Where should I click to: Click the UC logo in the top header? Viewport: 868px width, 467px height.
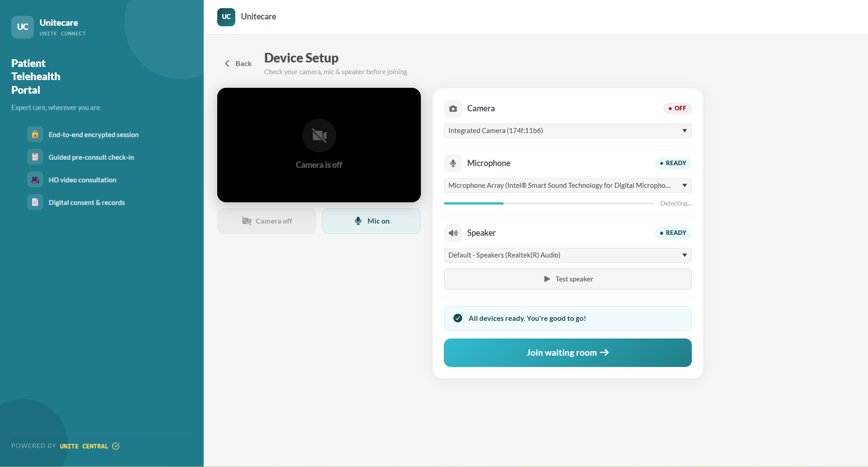coord(226,17)
